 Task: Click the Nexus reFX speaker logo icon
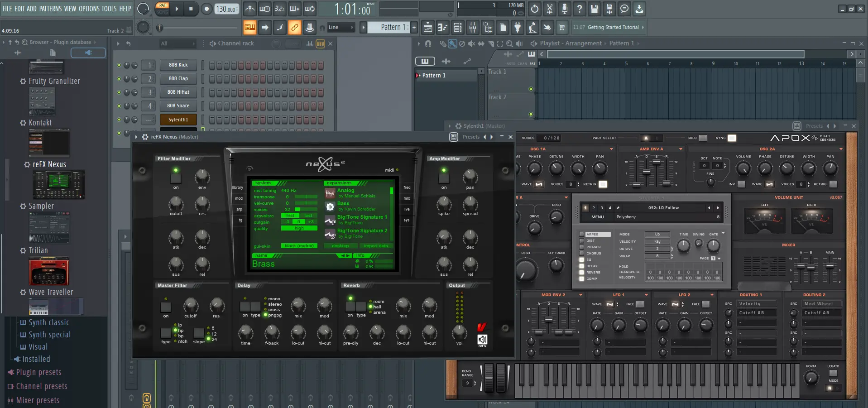pyautogui.click(x=482, y=340)
